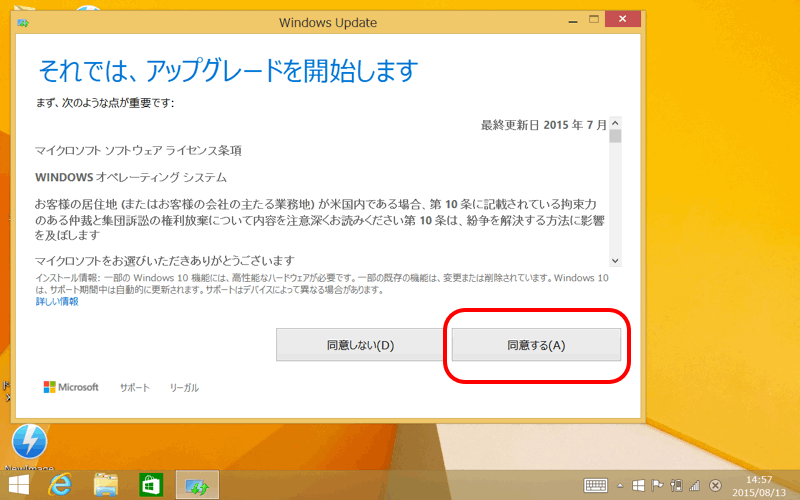Click the license scrollbar track
The width and height of the screenshot is (800, 500).
point(616,200)
